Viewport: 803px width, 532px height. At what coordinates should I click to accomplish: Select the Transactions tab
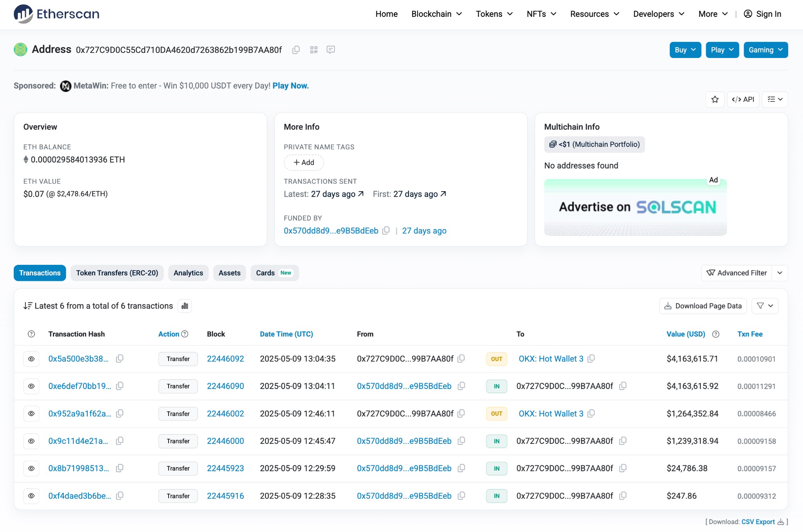pos(40,273)
